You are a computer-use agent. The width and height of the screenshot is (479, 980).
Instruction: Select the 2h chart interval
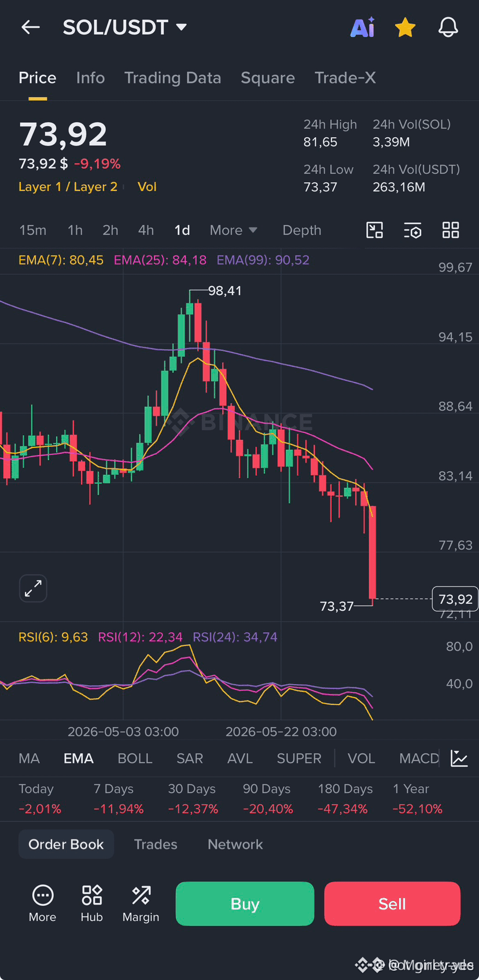pos(110,230)
